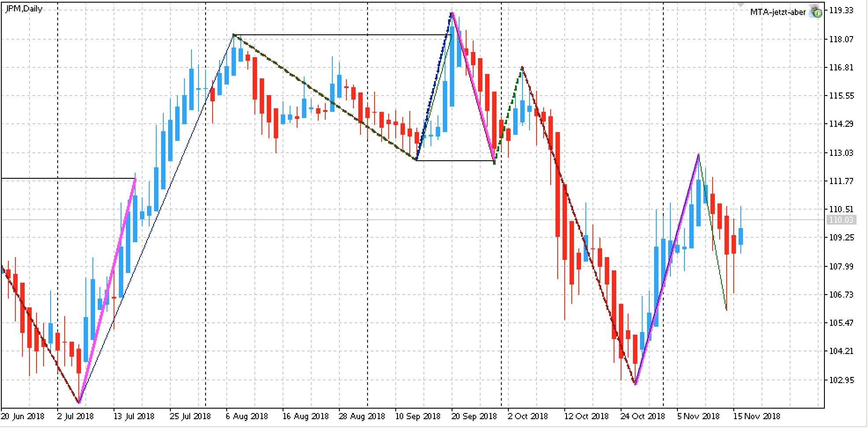The width and height of the screenshot is (868, 428).
Task: Click the 12 Oct 2018 date label
Action: (587, 416)
